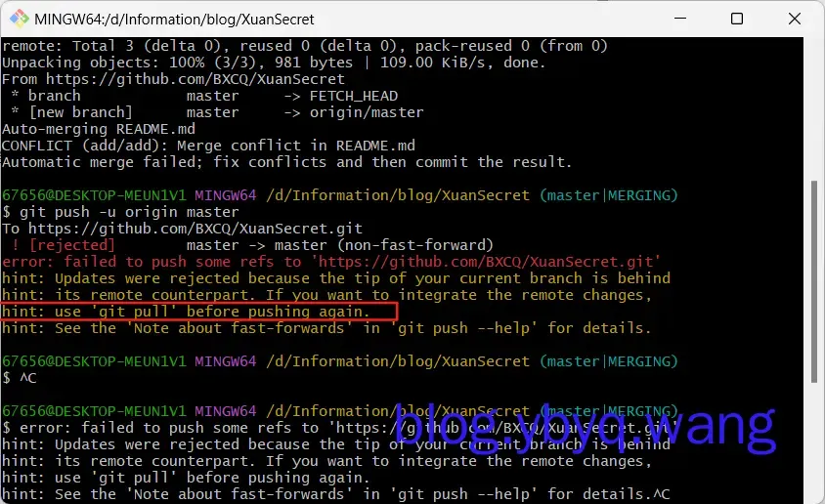Click the 'FETCH_HEAD' text
The image size is (825, 504).
coord(353,97)
